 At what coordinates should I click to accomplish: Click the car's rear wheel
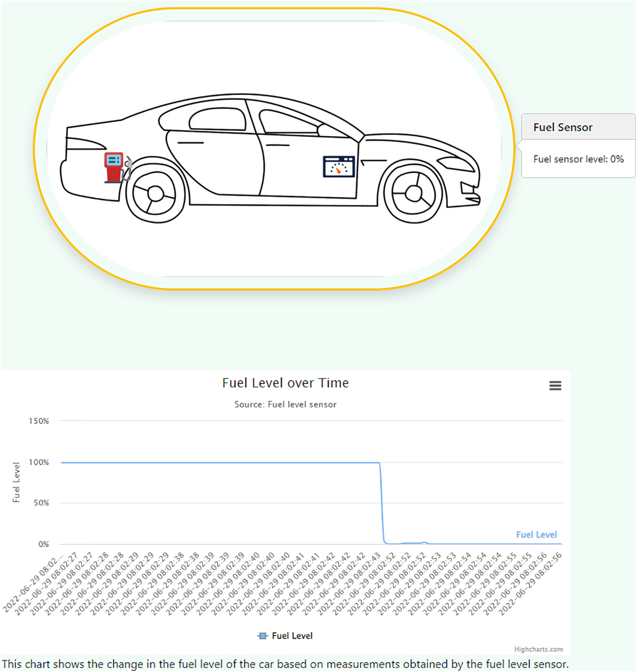(155, 194)
